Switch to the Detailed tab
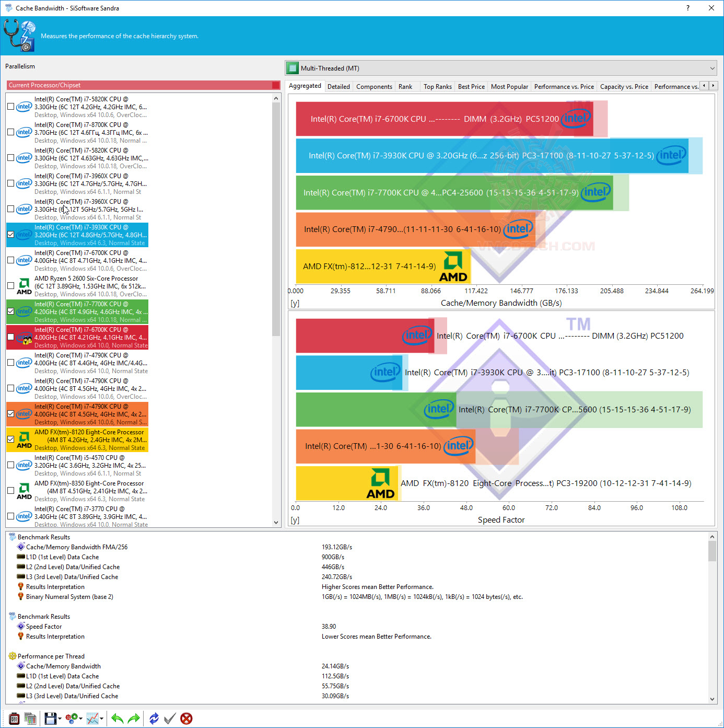724x728 pixels. pyautogui.click(x=338, y=87)
